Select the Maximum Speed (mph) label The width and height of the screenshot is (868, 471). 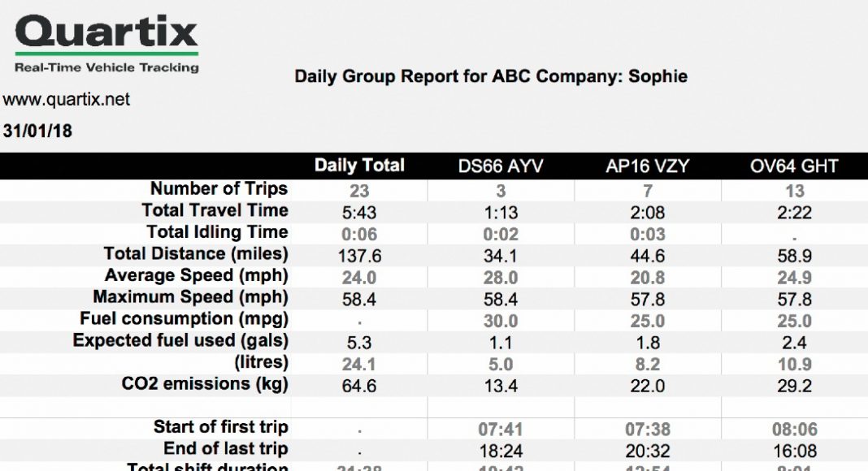(190, 297)
